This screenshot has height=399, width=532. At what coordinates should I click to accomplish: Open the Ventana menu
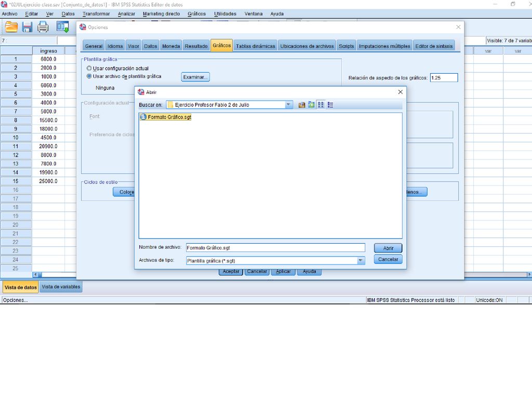click(x=254, y=14)
